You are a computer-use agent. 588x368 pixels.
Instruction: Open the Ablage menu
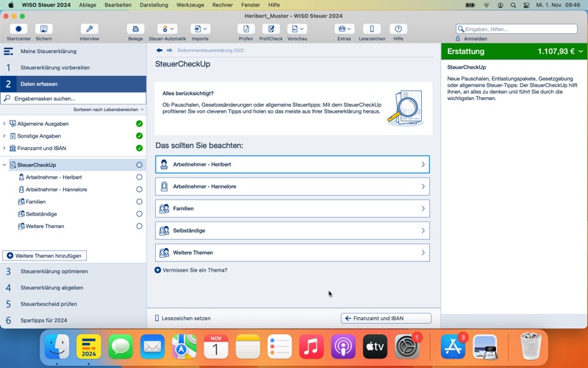click(x=87, y=5)
